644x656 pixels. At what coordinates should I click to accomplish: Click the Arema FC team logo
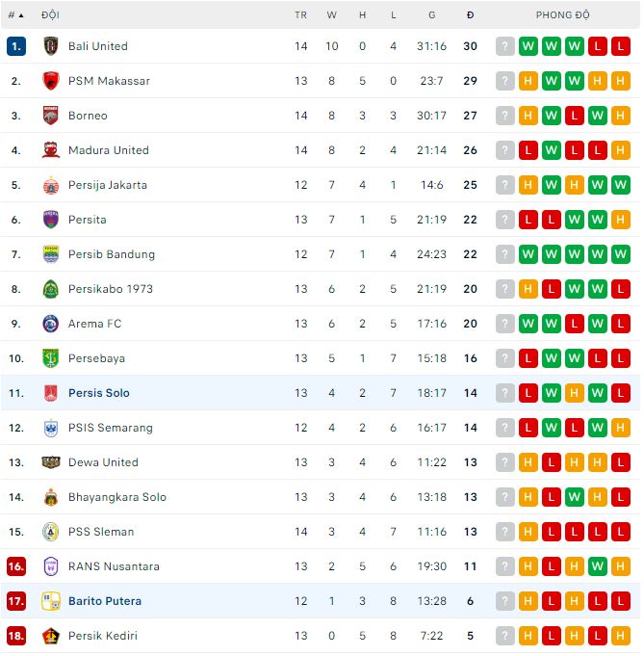[x=51, y=324]
